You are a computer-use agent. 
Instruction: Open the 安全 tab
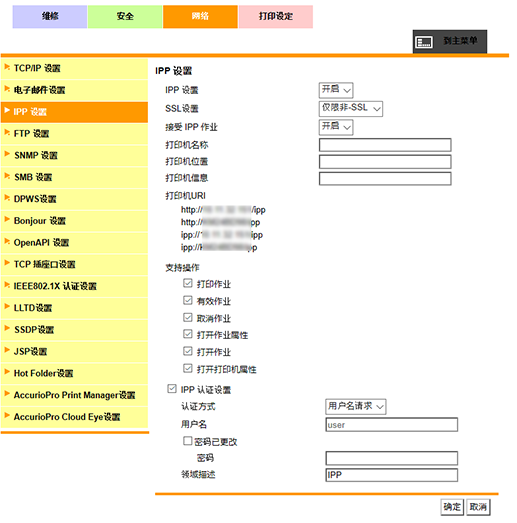pos(125,16)
